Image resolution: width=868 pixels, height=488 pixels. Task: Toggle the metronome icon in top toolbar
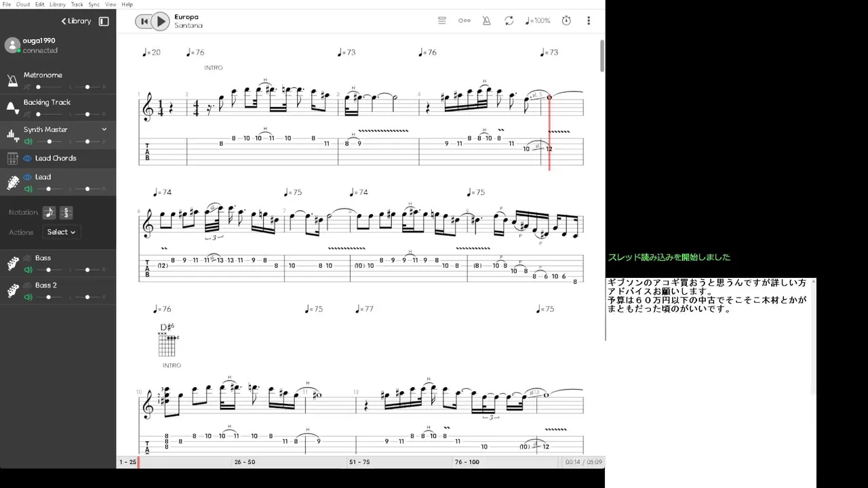click(486, 21)
